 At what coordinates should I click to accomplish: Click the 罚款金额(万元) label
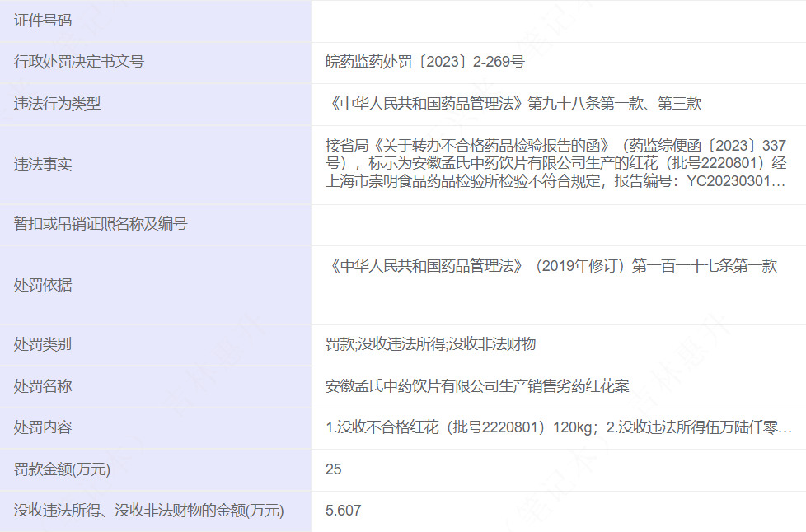tap(62, 469)
